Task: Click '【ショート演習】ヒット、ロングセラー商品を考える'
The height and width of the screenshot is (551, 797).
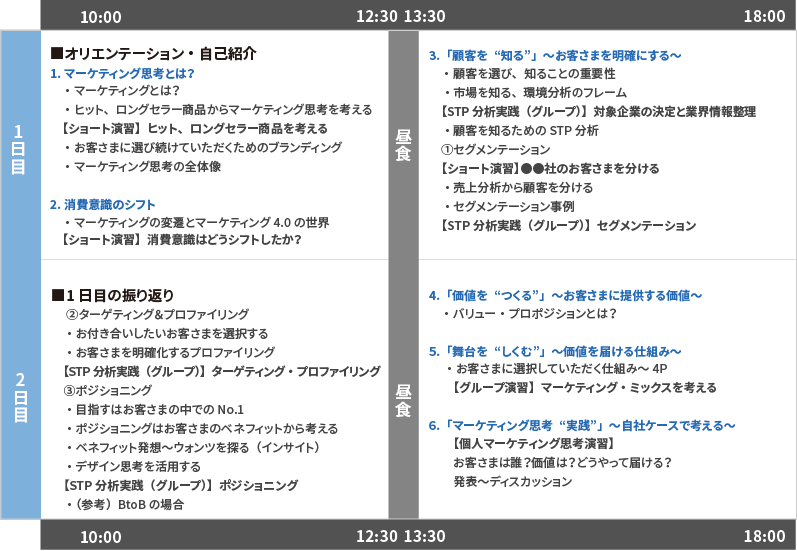Action: (x=193, y=129)
